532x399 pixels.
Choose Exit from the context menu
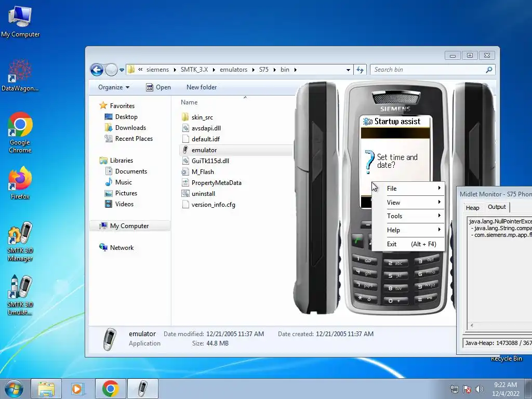408,244
